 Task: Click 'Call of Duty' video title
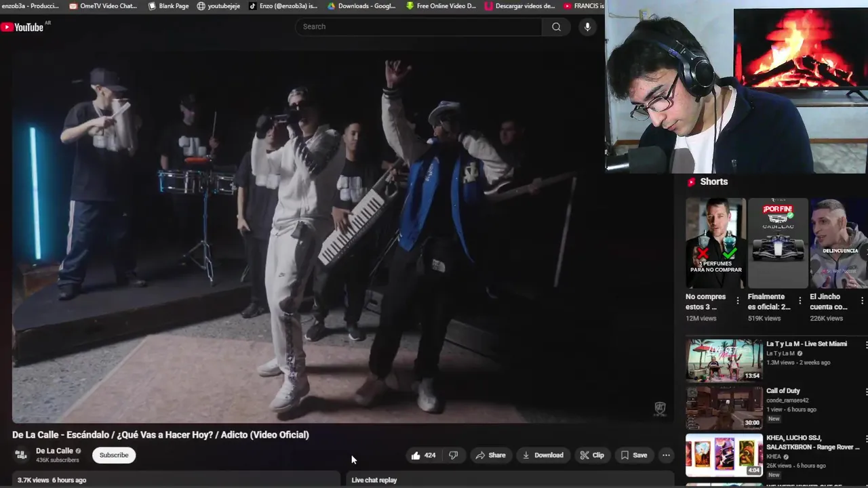pos(783,391)
